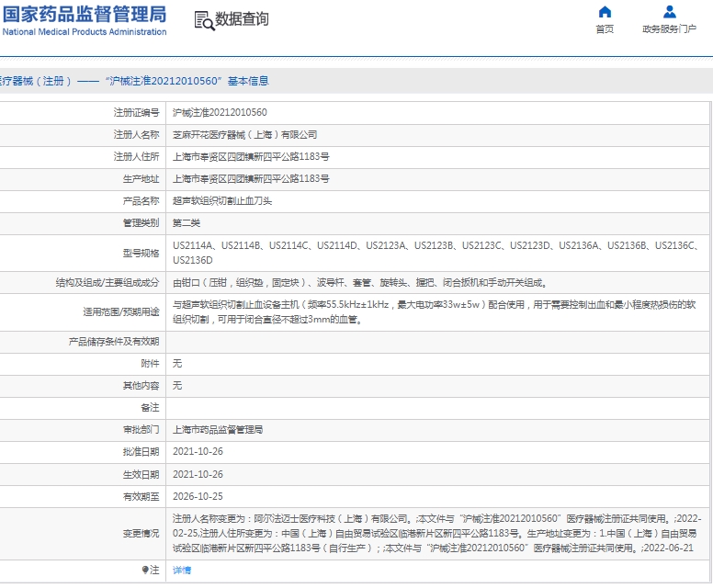713x588 pixels.
Task: Select registration number value 沪械注准20212010560
Action: (220, 112)
